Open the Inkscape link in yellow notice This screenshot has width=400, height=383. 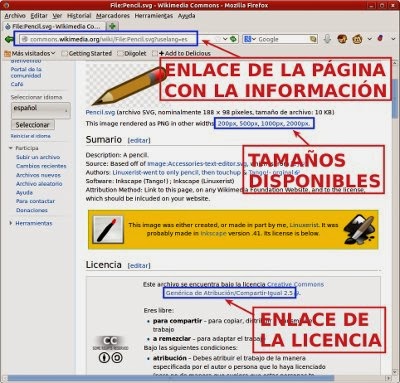[213, 233]
